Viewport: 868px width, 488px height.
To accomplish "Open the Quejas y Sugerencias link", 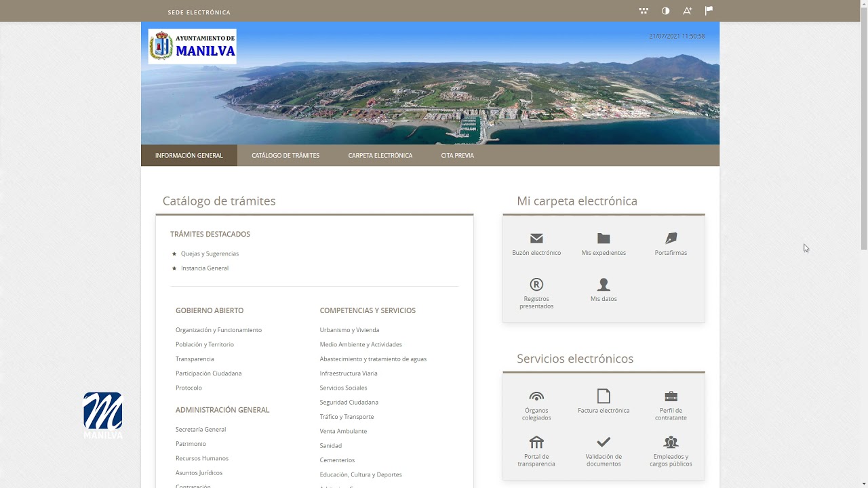I will coord(210,253).
